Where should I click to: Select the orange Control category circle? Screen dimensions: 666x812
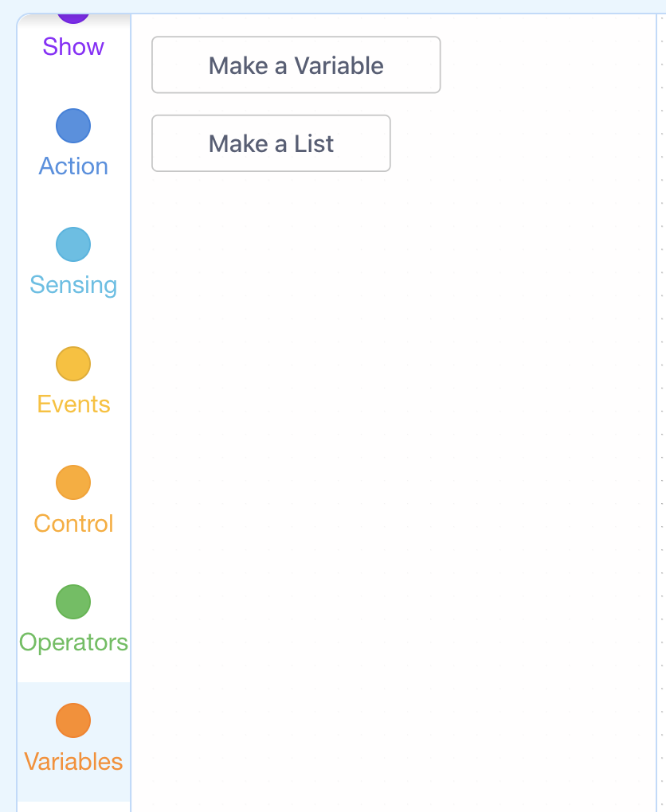73,482
